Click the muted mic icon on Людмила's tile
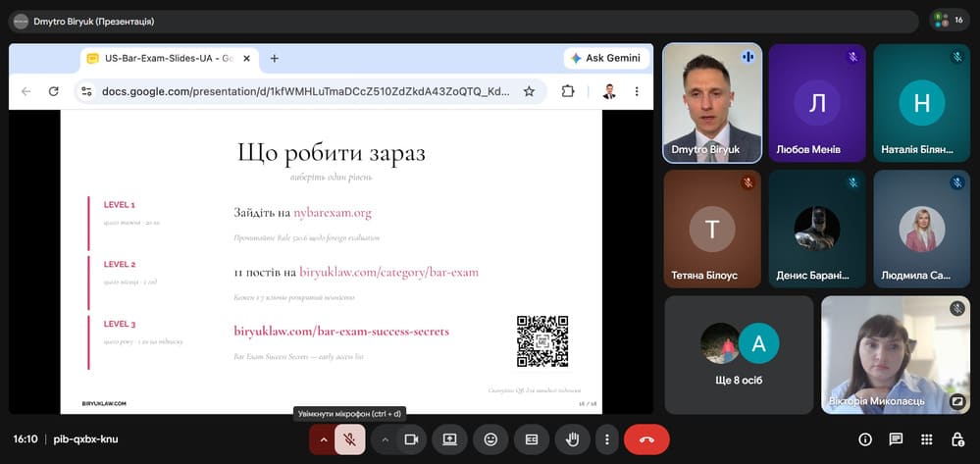Viewport: 980px width, 464px height. click(x=956, y=182)
